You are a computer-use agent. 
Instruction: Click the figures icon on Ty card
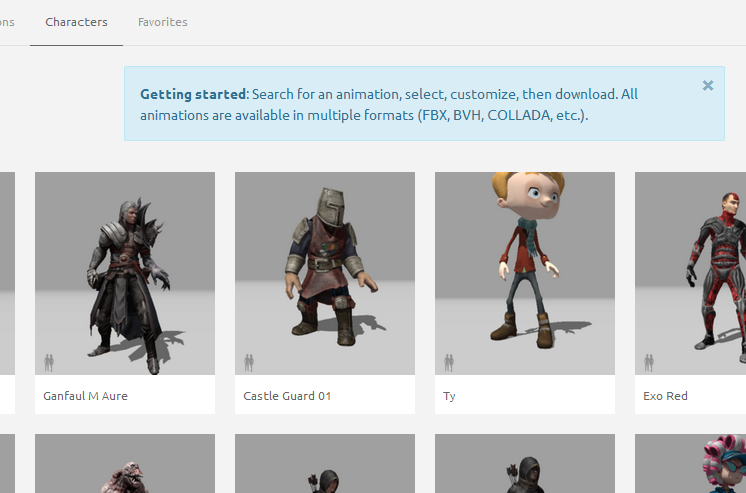coord(449,363)
